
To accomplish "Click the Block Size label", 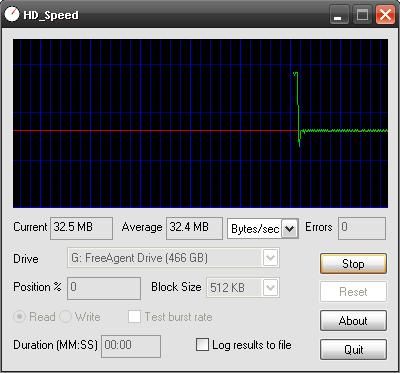I will click(x=176, y=287).
